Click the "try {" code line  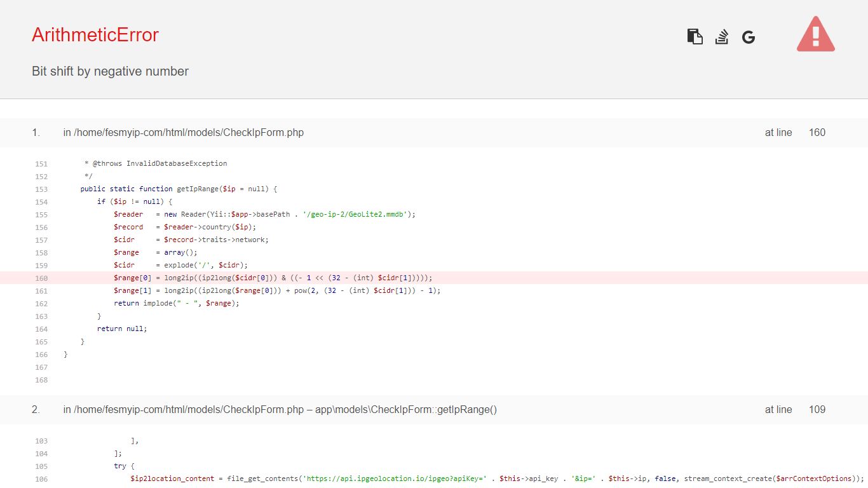click(124, 466)
